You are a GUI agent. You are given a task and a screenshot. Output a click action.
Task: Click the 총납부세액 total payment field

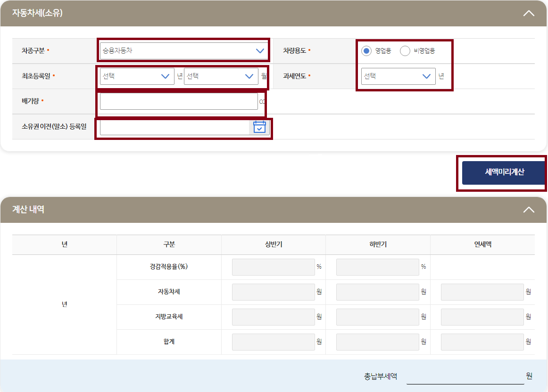point(467,376)
